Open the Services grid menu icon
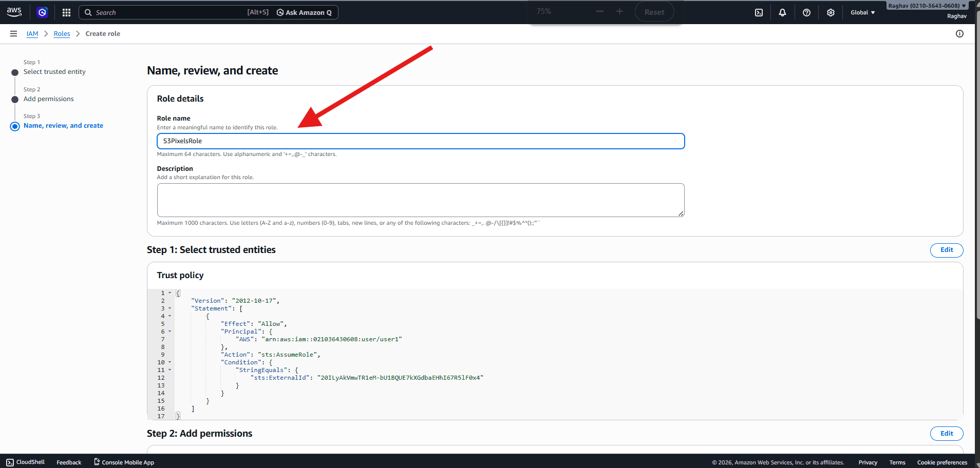 [x=66, y=12]
